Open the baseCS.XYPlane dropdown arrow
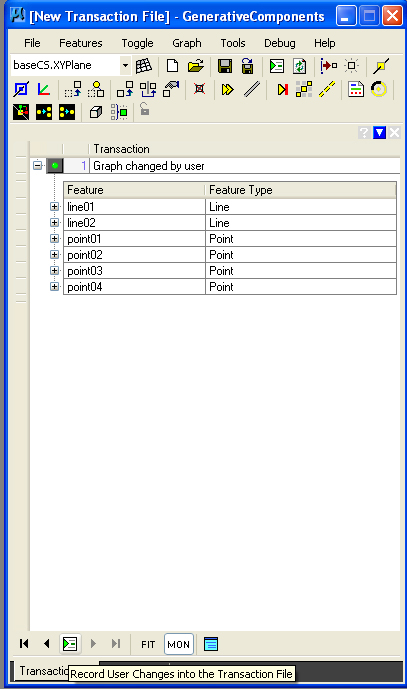This screenshot has height=689, width=407. tap(125, 65)
